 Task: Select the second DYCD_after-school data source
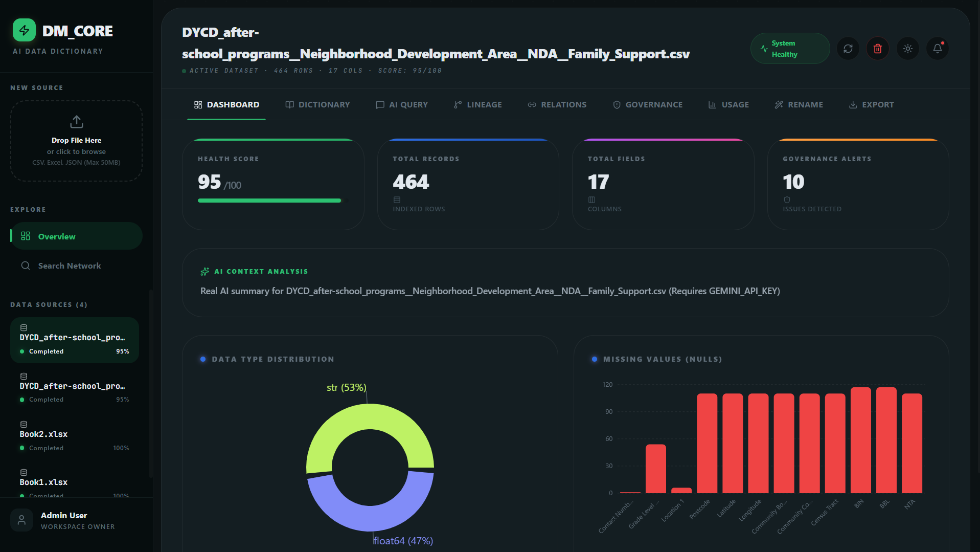tap(75, 389)
